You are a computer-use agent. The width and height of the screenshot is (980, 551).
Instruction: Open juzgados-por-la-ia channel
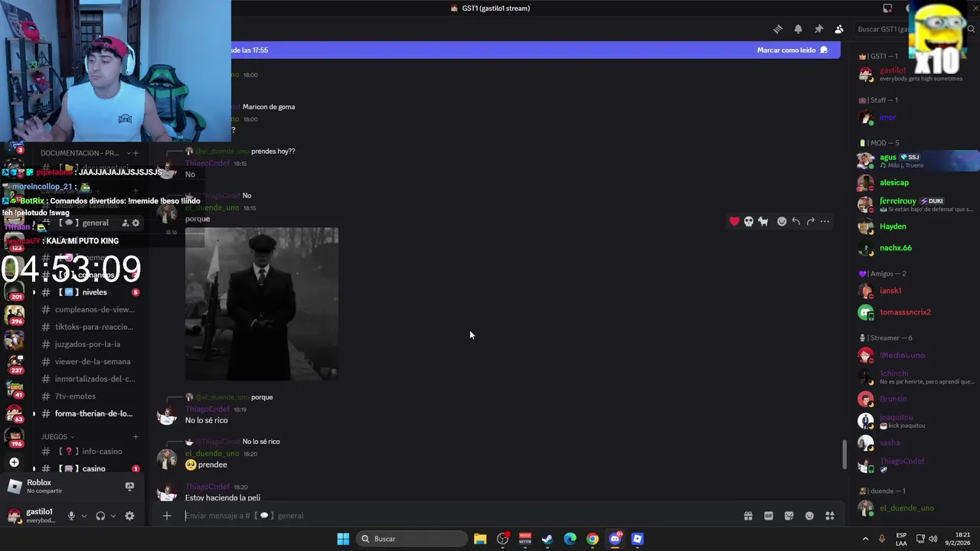tap(91, 344)
